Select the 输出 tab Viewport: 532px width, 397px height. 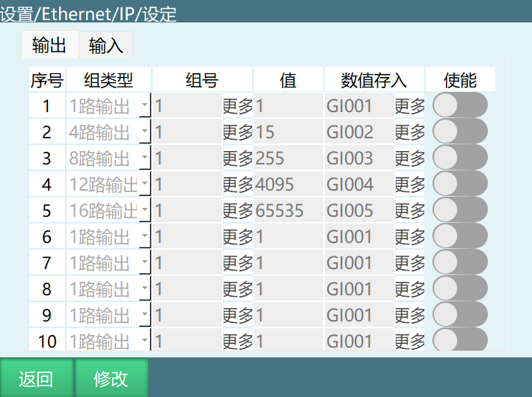(49, 46)
